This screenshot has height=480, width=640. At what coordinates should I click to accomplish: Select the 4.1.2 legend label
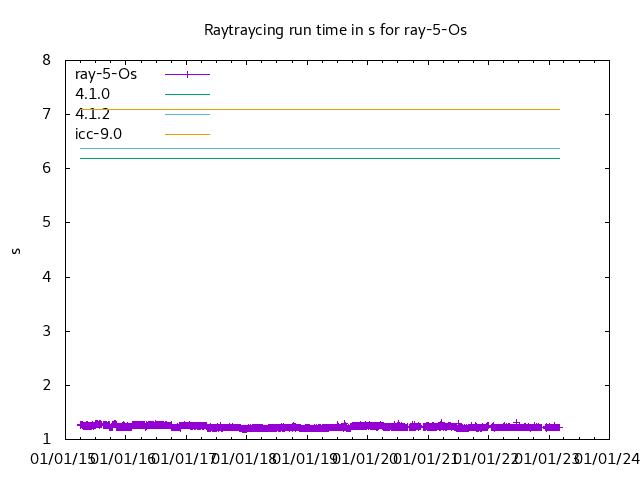(92, 114)
